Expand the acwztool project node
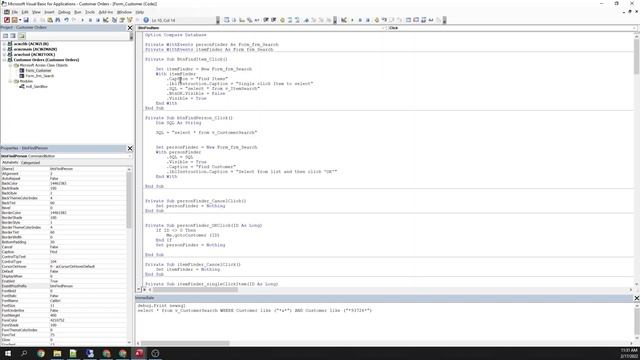The width and height of the screenshot is (640, 360). pos(4,54)
